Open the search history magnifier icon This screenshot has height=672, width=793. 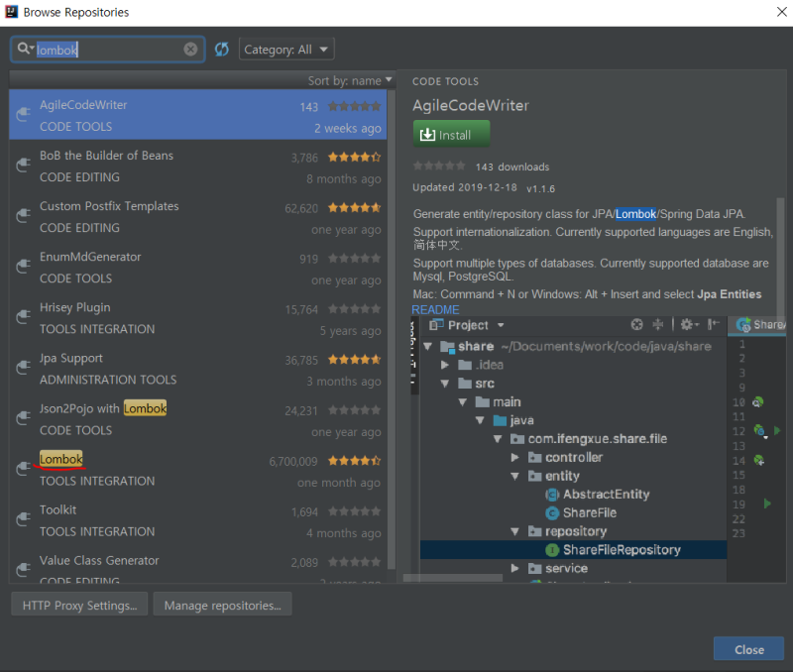[26, 49]
